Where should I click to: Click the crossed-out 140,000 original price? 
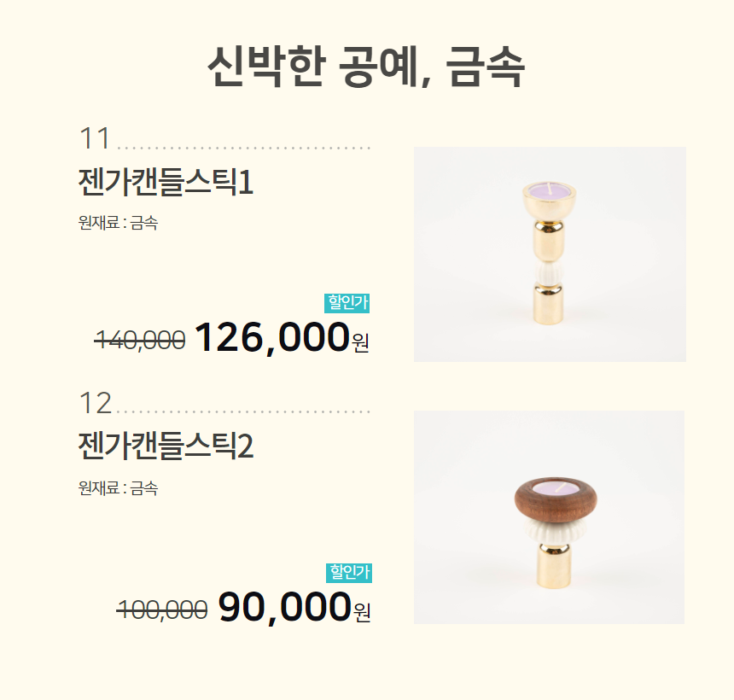[140, 340]
